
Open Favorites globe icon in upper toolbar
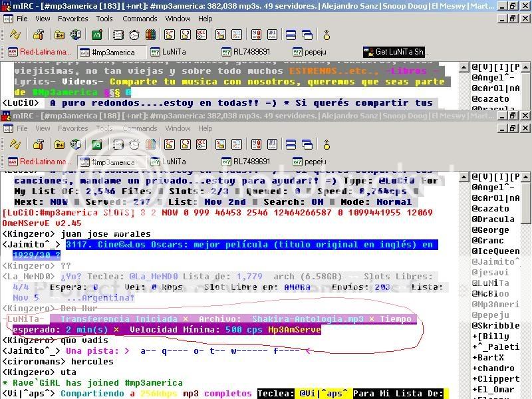tap(76, 35)
